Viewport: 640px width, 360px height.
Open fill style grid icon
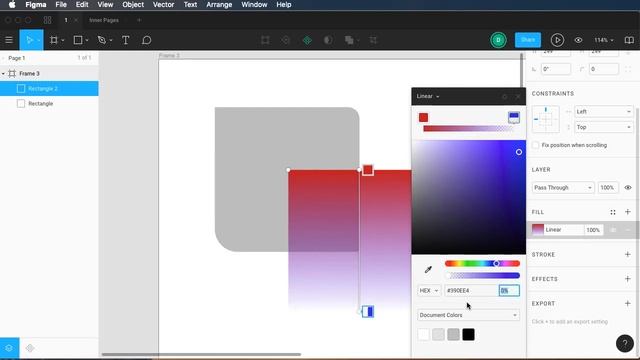coord(613,212)
